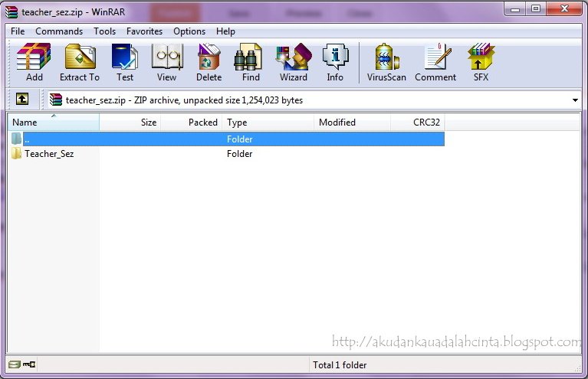Image resolution: width=588 pixels, height=379 pixels.
Task: Sort by the Size column header
Action: (130, 122)
